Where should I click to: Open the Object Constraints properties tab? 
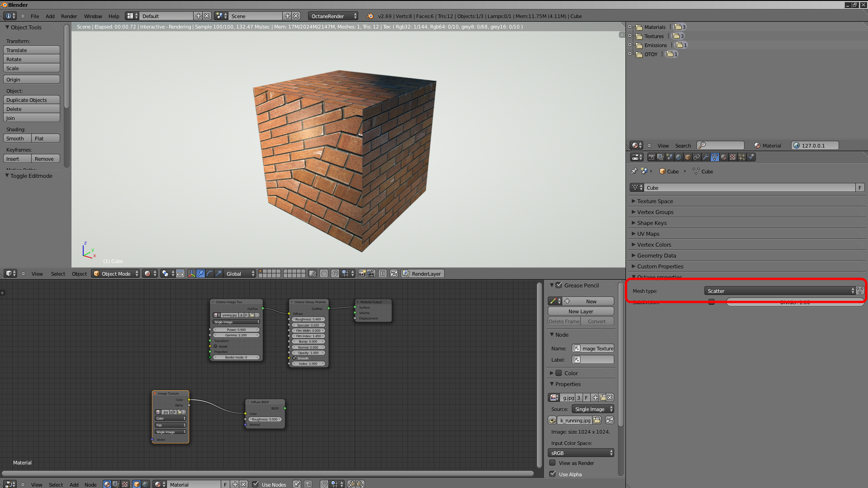click(697, 157)
